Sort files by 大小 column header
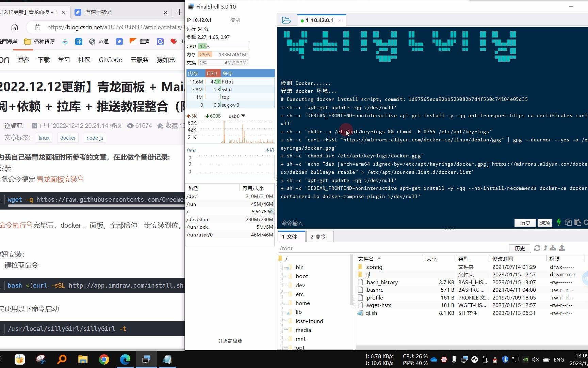This screenshot has width=588, height=368. point(438,259)
